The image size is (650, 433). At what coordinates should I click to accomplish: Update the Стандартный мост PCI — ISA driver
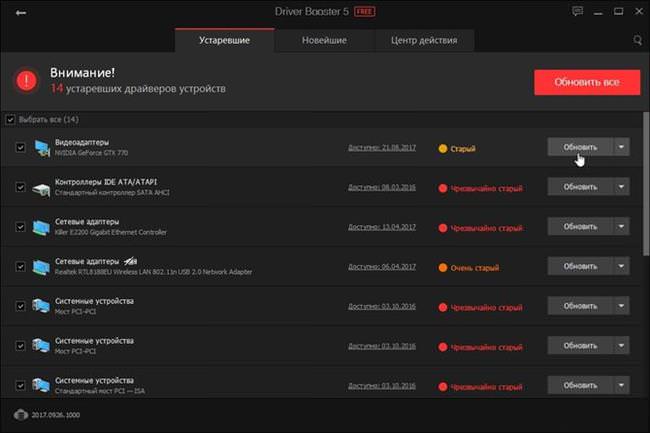click(x=580, y=385)
